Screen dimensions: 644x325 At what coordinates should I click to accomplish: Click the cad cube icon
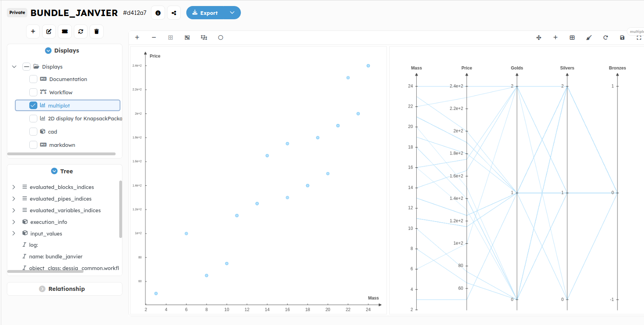(x=43, y=131)
